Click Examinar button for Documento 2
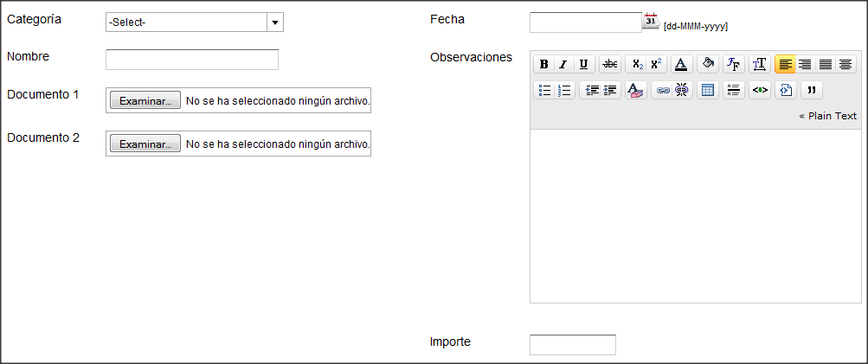 tap(145, 144)
